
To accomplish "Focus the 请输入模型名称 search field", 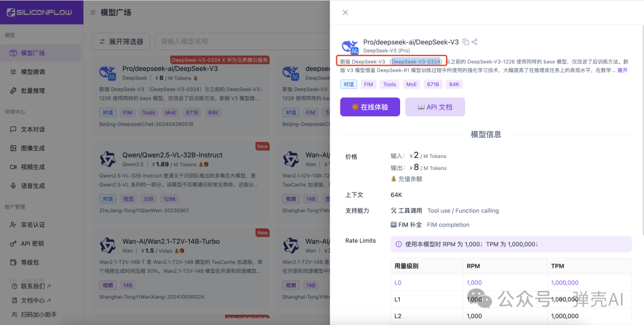I will (242, 42).
